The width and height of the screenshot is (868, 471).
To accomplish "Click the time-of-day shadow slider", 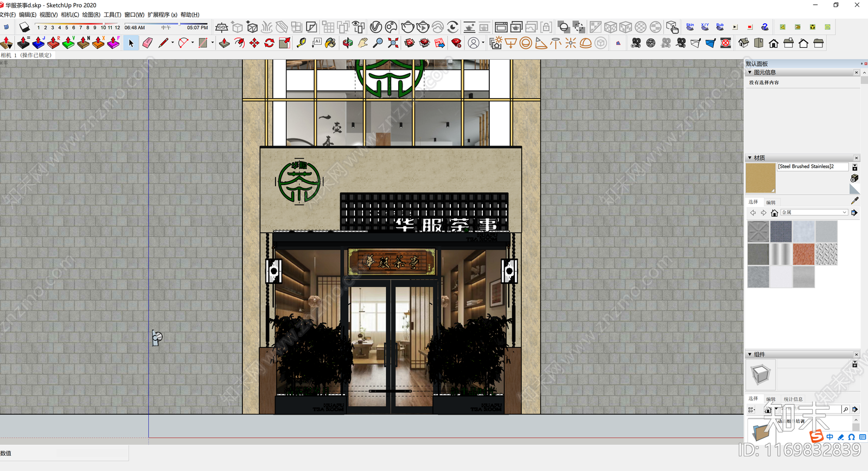I will click(166, 24).
